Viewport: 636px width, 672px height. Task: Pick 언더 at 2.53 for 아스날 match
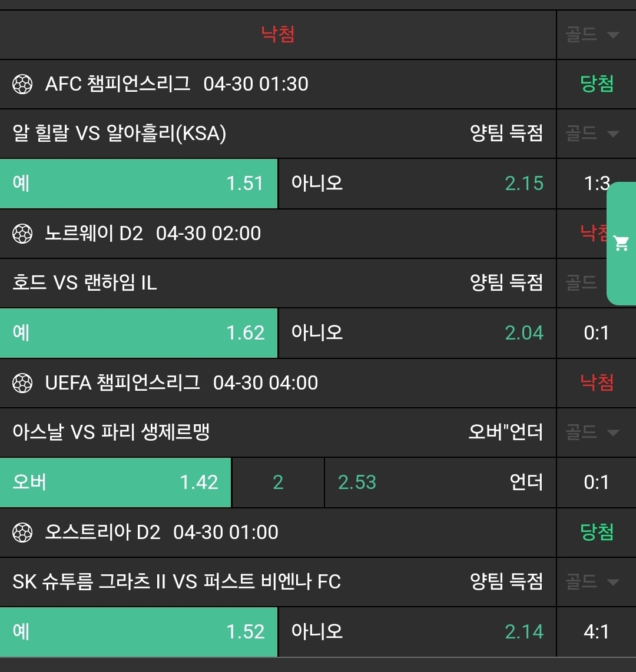click(x=440, y=483)
